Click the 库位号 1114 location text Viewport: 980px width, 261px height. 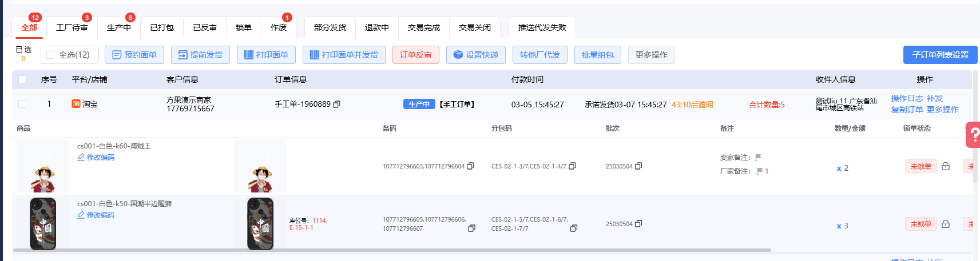pos(308,224)
